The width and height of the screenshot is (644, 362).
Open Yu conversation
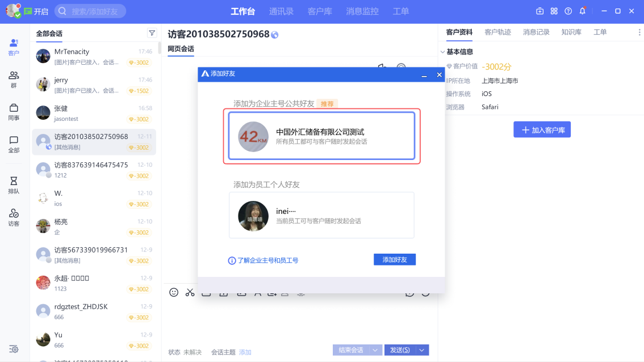click(x=94, y=340)
